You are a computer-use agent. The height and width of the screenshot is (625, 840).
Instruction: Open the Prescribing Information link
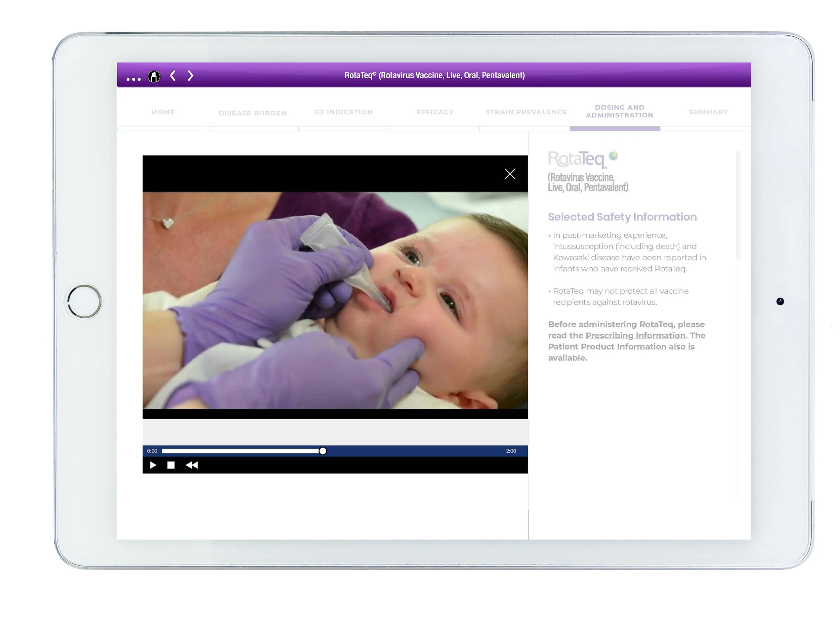click(x=635, y=335)
